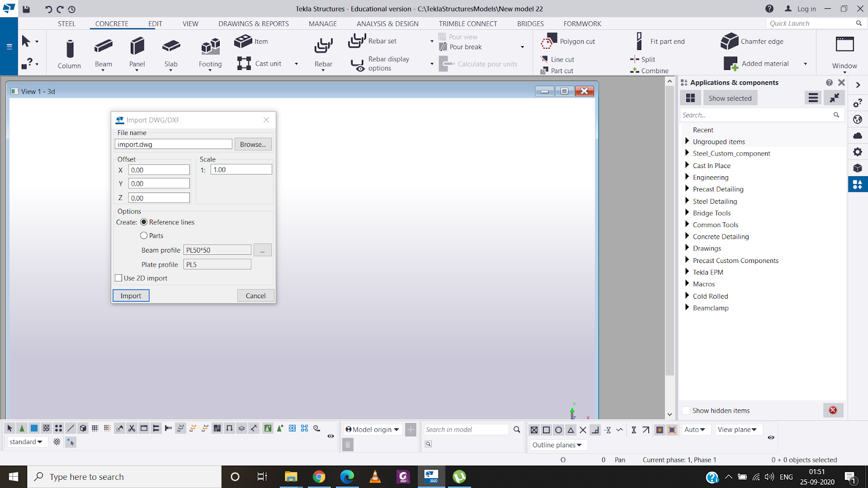The image size is (868, 488).
Task: Click the Import button in dialog
Action: (x=131, y=296)
